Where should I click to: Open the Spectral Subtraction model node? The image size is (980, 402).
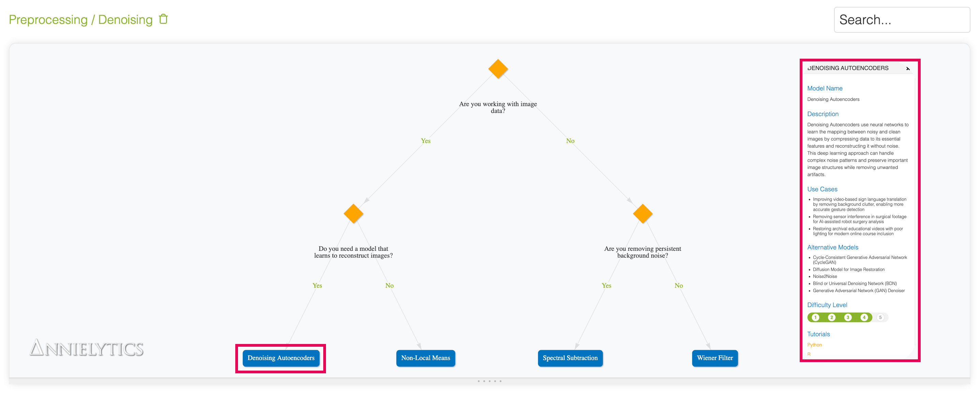[x=570, y=358]
